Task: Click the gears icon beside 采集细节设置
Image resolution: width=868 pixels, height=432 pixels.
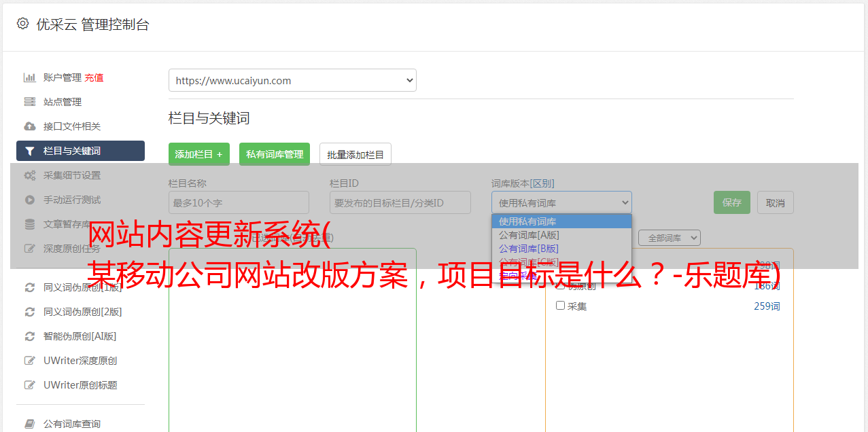Action: tap(29, 175)
